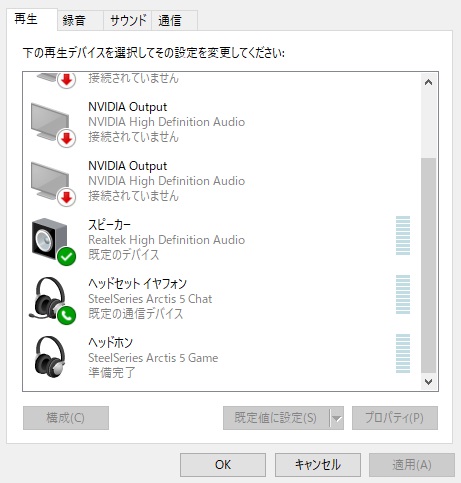Switch to the サウンド tab

128,21
